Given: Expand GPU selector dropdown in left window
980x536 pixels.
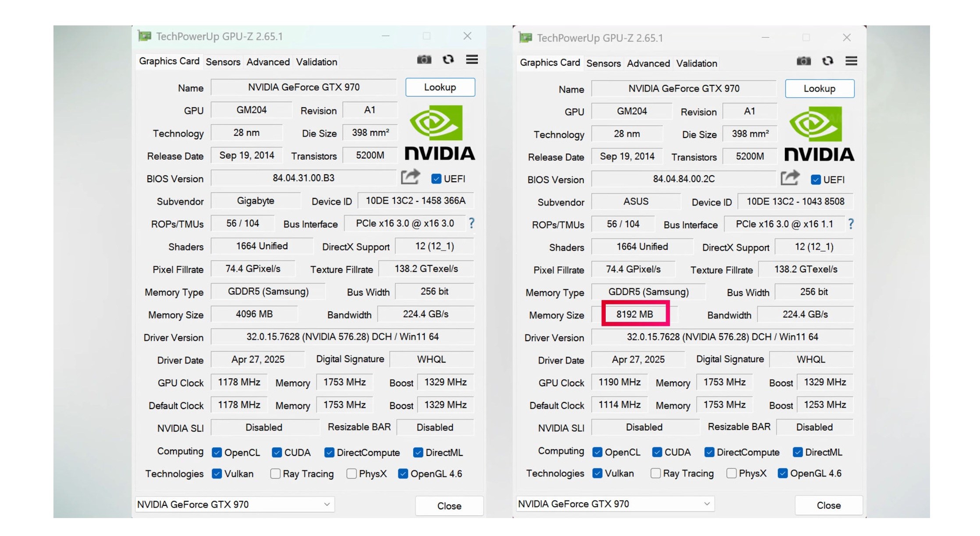Looking at the screenshot, I should tap(327, 504).
